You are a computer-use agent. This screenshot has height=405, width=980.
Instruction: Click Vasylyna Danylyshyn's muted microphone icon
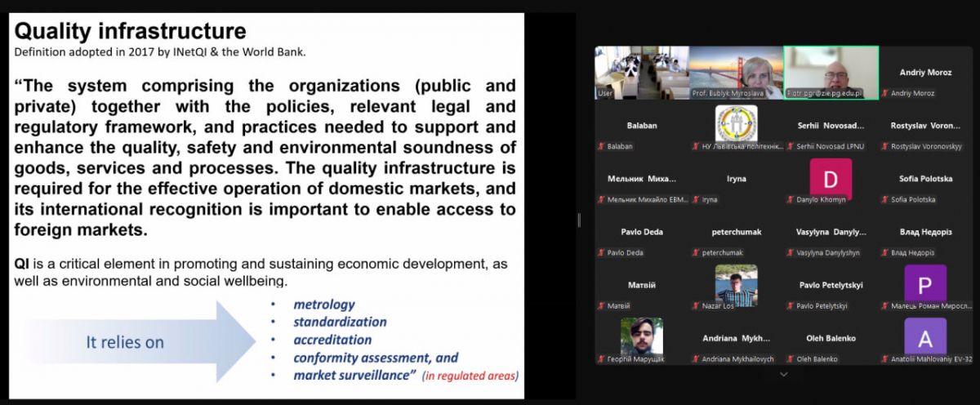tap(791, 253)
